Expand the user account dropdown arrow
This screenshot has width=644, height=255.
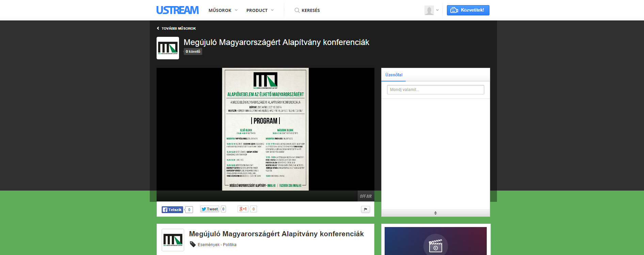(x=437, y=10)
